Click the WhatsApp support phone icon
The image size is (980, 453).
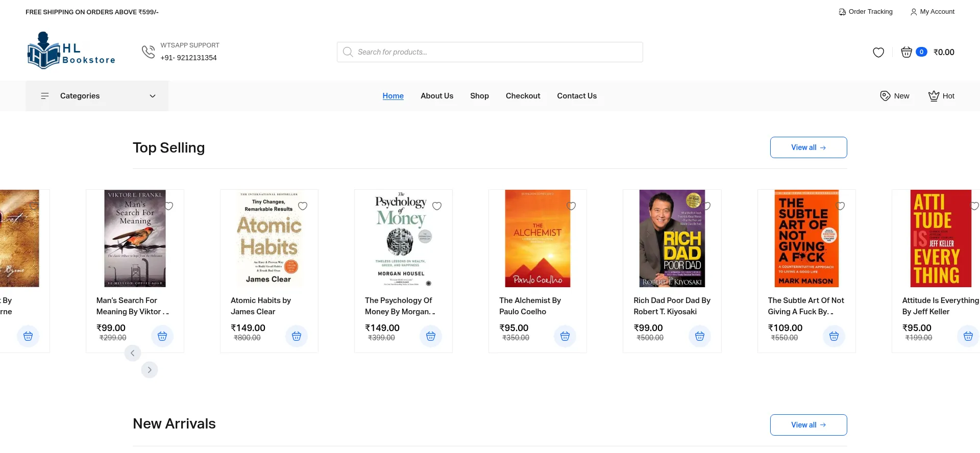pyautogui.click(x=148, y=52)
